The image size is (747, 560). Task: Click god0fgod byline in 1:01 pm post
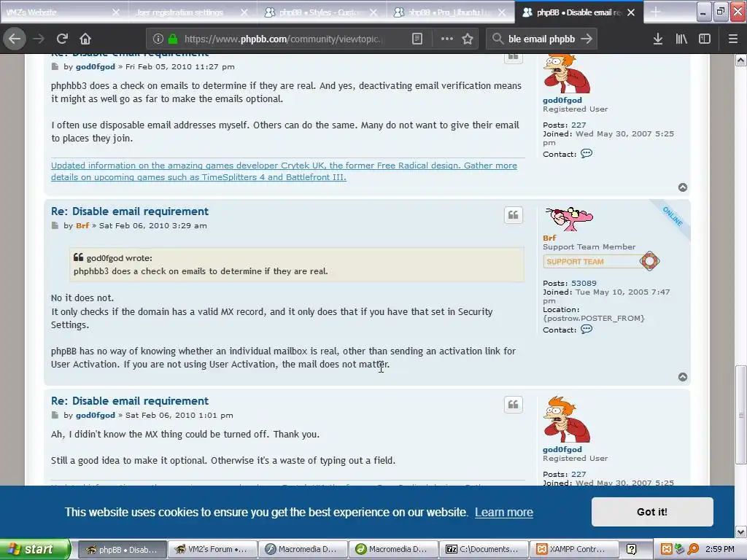pos(96,415)
